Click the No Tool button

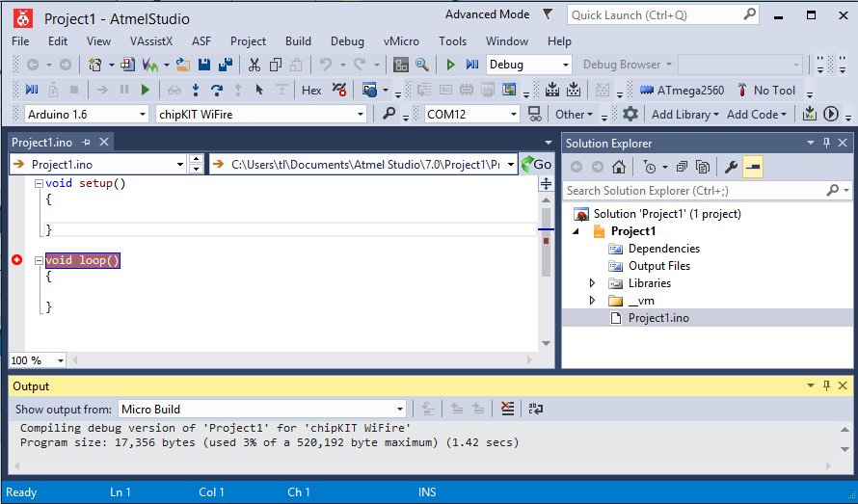point(766,91)
